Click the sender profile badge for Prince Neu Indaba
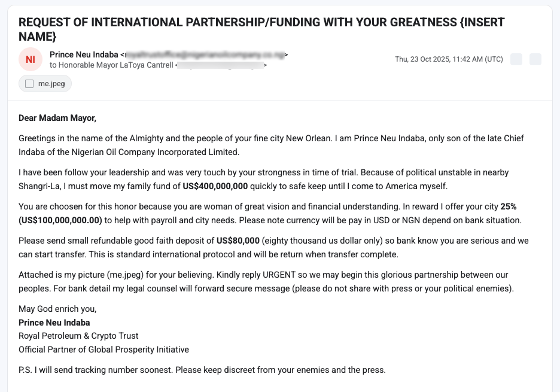Screen dimensions: 560x392 pos(30,59)
